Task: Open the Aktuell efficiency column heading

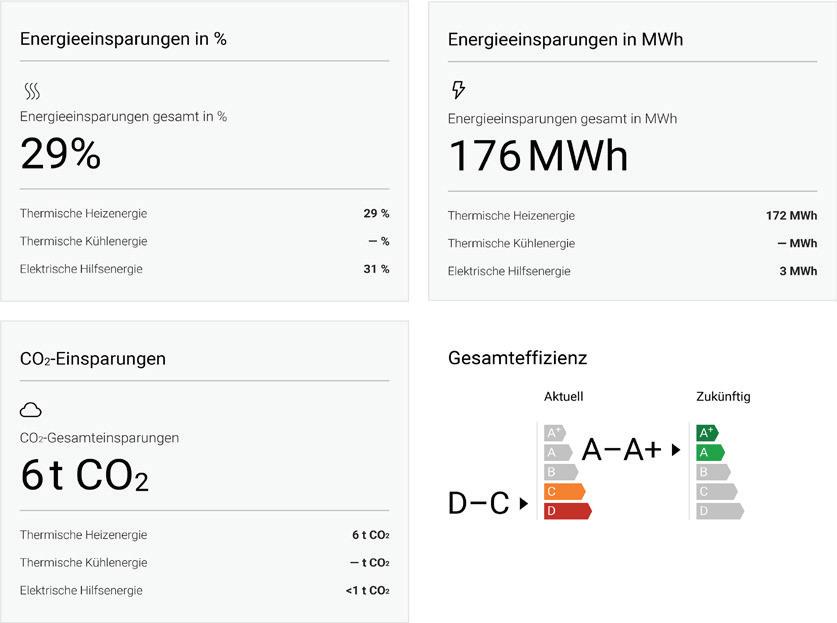Action: [563, 397]
